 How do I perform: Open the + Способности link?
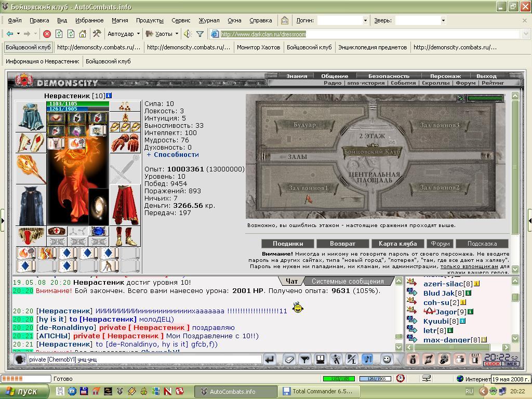click(173, 155)
